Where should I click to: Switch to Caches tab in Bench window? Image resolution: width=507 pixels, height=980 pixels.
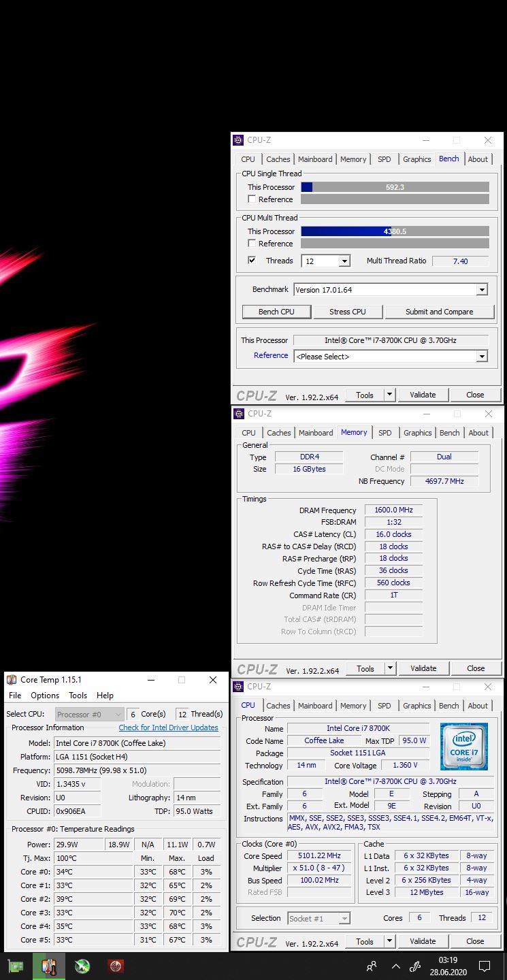[278, 159]
